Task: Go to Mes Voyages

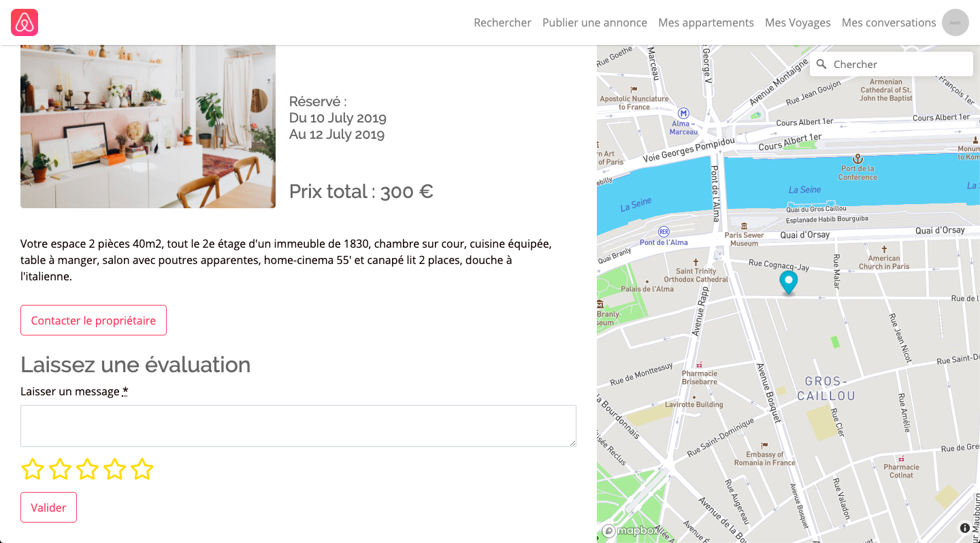Action: pos(798,22)
